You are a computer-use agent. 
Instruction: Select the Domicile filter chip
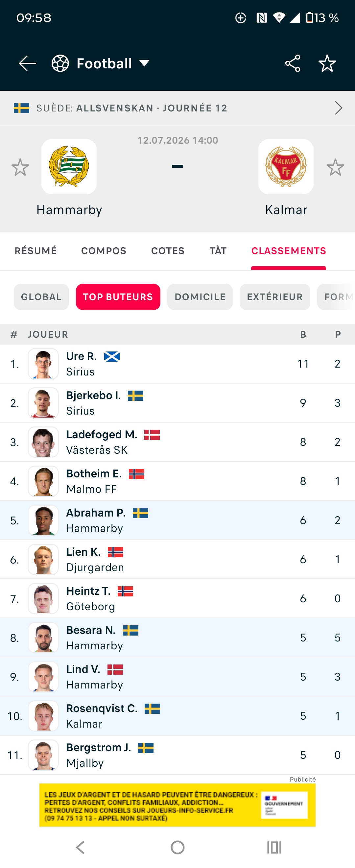click(200, 297)
